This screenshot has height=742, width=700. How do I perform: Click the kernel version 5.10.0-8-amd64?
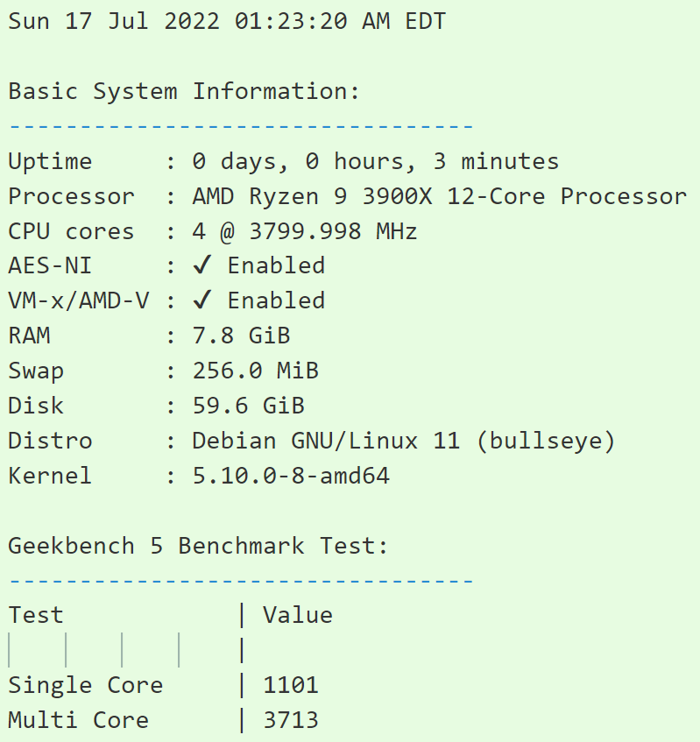[x=291, y=477]
